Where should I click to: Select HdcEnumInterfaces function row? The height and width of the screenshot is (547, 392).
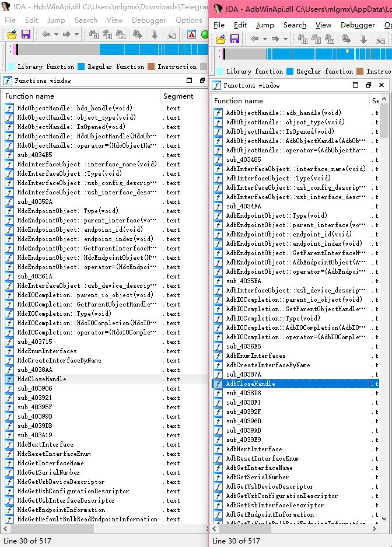click(106, 351)
